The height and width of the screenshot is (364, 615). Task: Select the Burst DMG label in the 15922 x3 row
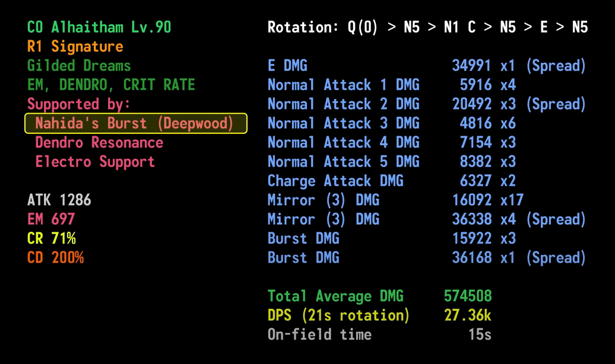(303, 239)
